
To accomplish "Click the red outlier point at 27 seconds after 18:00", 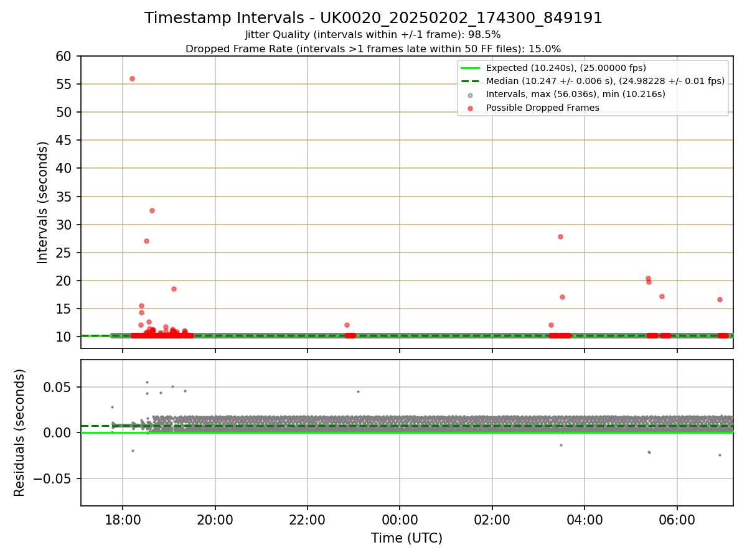I will 146,241.
